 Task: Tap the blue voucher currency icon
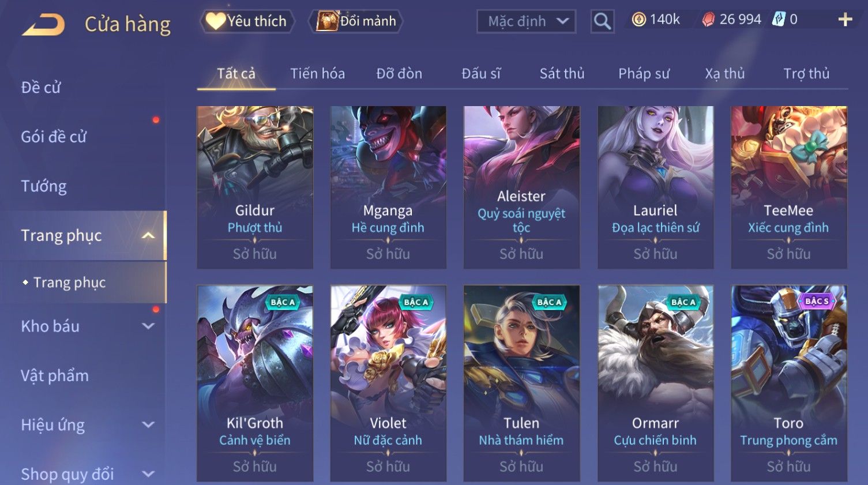[x=779, y=20]
